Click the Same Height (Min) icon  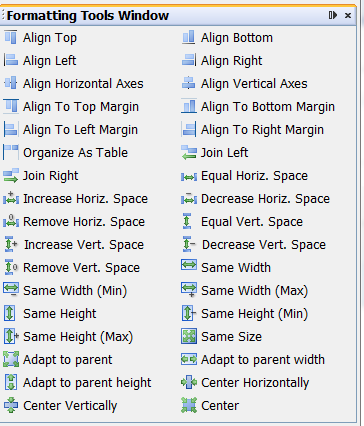pos(189,313)
